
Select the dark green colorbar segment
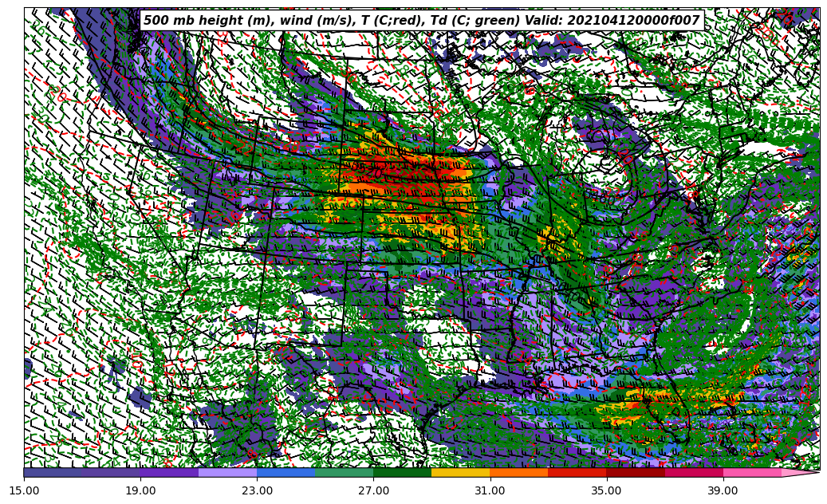pos(402,473)
